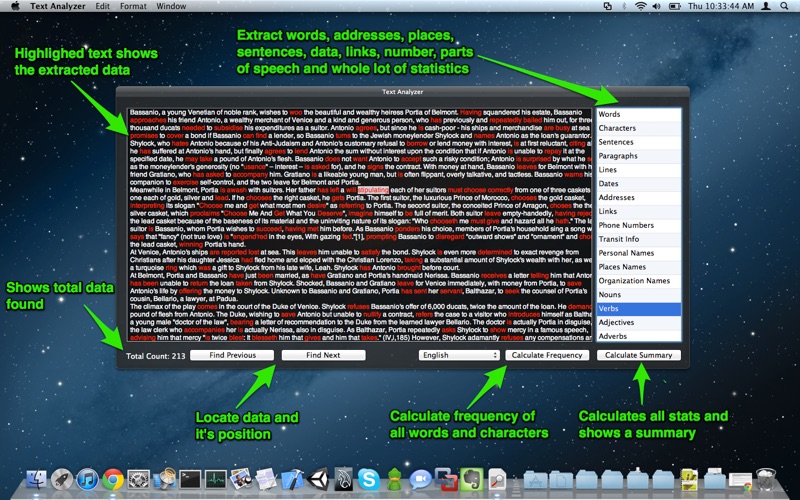The width and height of the screenshot is (800, 500).
Task: Open Terminal from the dock
Action: [x=191, y=479]
